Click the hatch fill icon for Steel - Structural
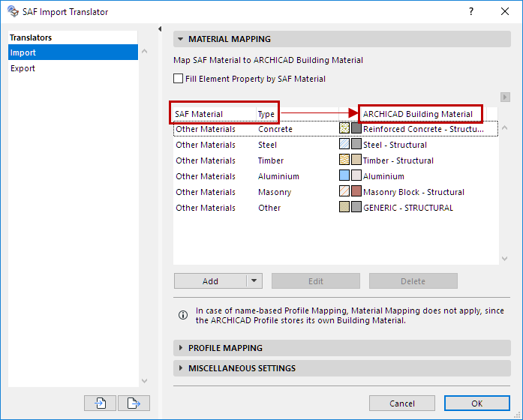 pos(344,144)
